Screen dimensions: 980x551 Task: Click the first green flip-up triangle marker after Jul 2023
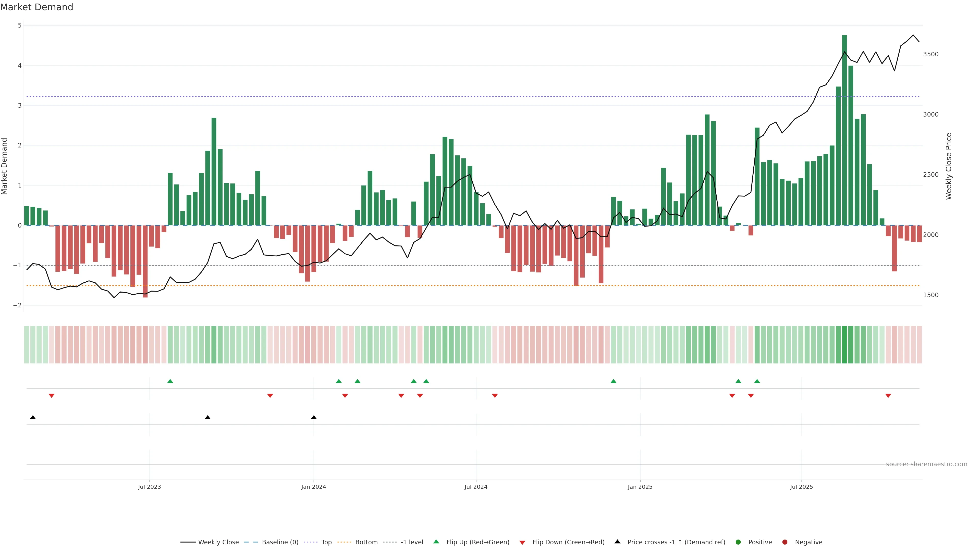tap(170, 381)
